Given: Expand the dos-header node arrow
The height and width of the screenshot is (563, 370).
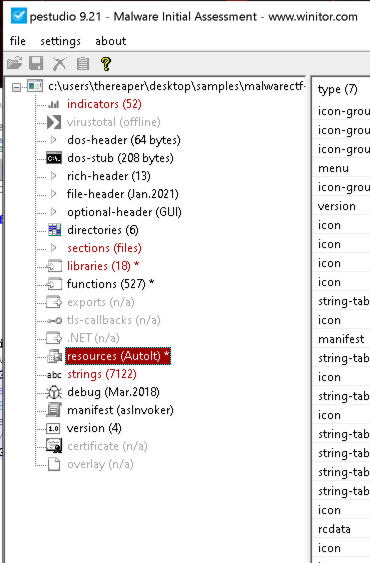Looking at the screenshot, I should [x=54, y=140].
